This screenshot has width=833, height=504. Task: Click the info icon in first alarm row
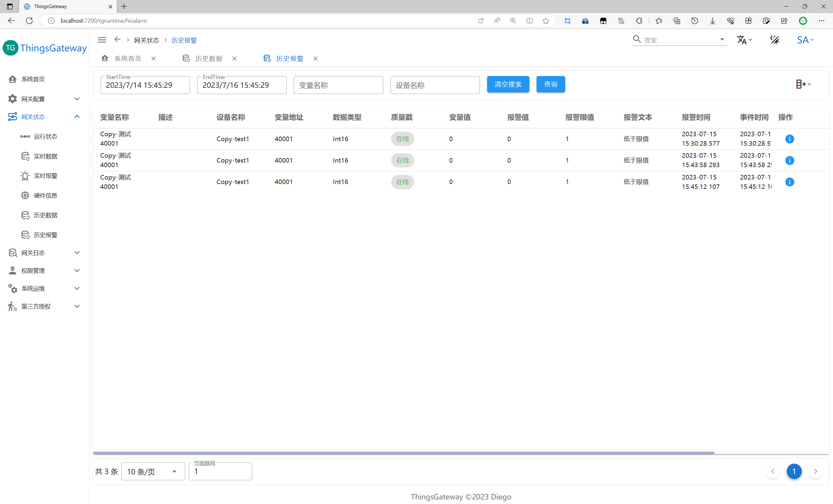click(789, 139)
